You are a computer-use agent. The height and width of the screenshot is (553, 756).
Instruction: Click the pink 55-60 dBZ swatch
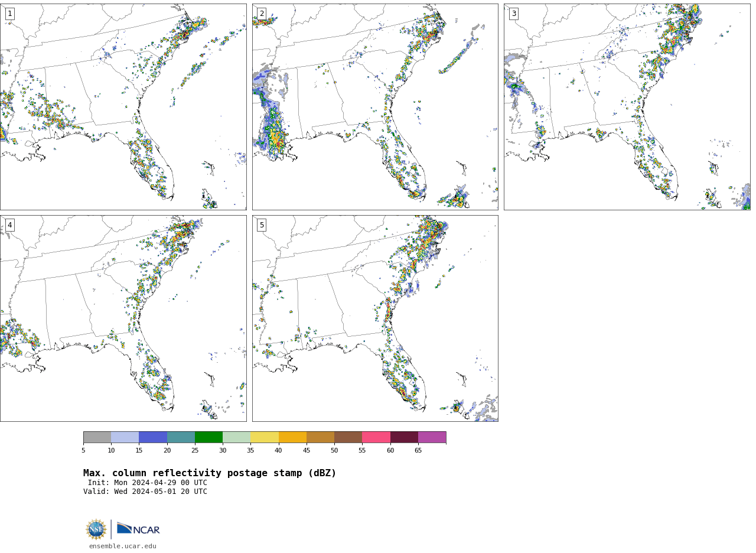376,437
